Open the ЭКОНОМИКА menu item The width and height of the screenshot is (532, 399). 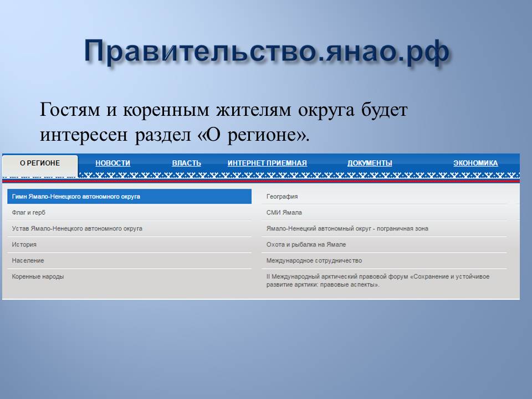475,163
